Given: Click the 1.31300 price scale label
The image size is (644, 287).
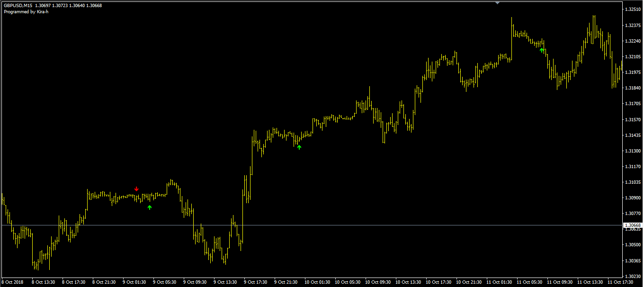Looking at the screenshot, I should click(x=633, y=151).
